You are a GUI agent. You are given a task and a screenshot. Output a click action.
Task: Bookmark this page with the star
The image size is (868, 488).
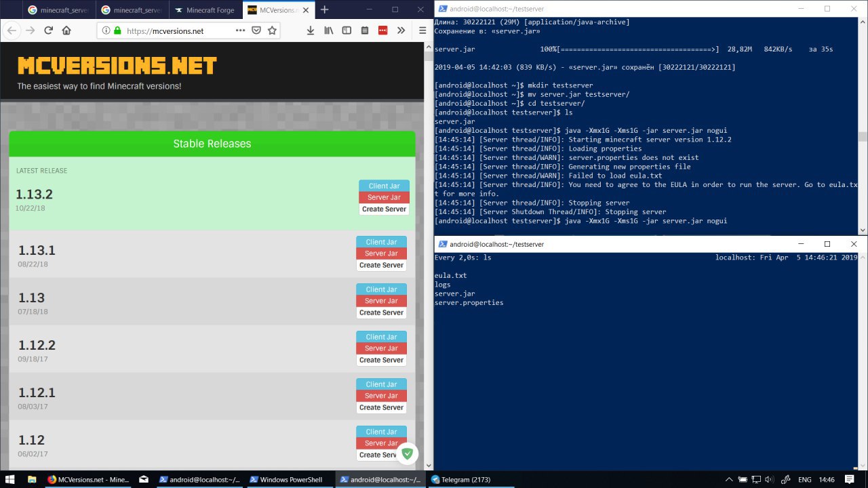(x=272, y=30)
